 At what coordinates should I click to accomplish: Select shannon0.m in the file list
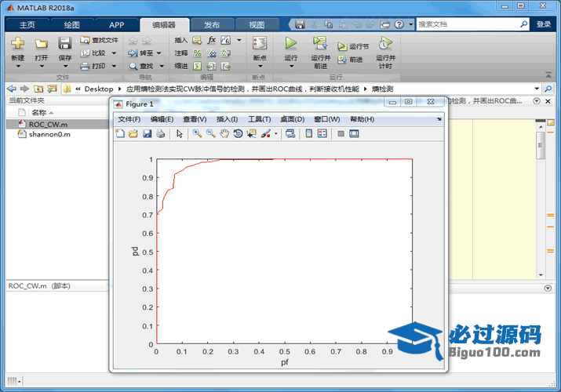(x=49, y=134)
